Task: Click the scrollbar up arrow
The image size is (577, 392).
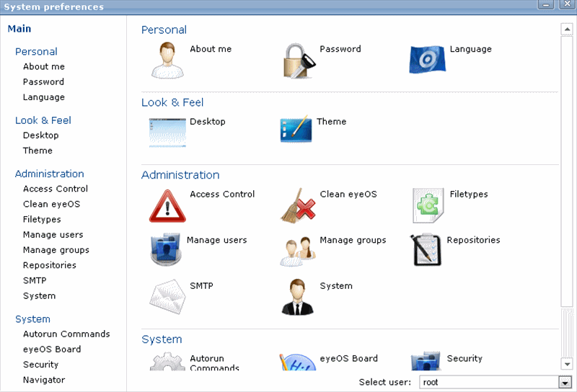Action: point(567,30)
